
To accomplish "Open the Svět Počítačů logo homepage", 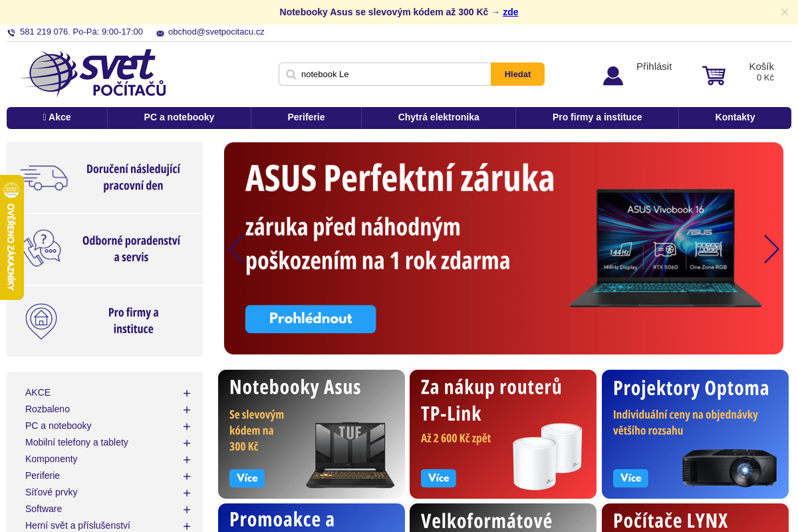I will pyautogui.click(x=94, y=72).
